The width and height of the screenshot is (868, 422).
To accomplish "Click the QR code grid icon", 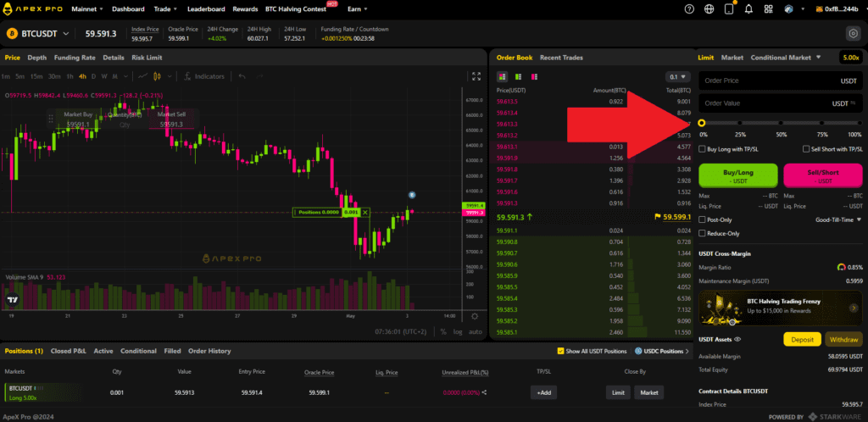I will [769, 9].
